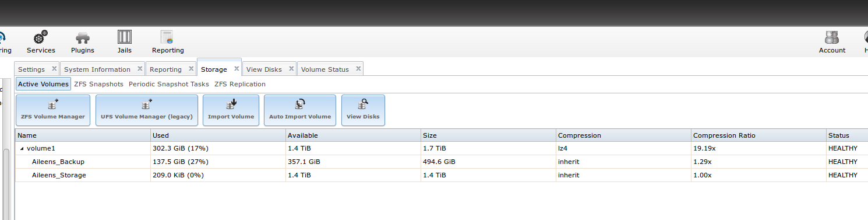
Task: Click Import Volume button
Action: click(231, 110)
